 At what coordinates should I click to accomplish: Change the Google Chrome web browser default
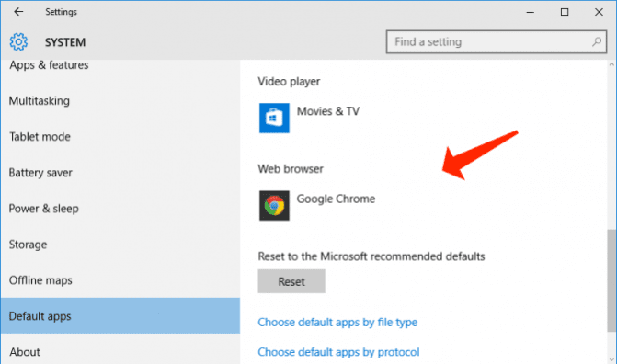(317, 205)
